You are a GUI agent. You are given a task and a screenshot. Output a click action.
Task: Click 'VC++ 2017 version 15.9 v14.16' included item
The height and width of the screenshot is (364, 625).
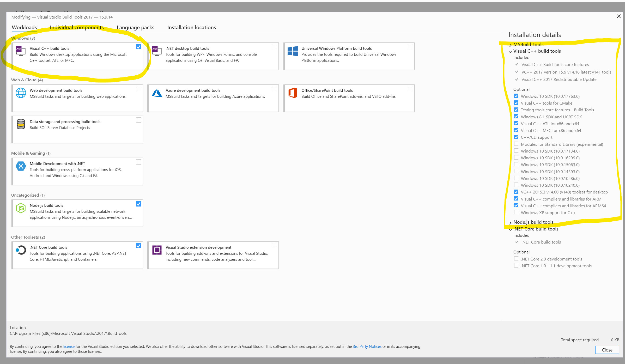566,72
